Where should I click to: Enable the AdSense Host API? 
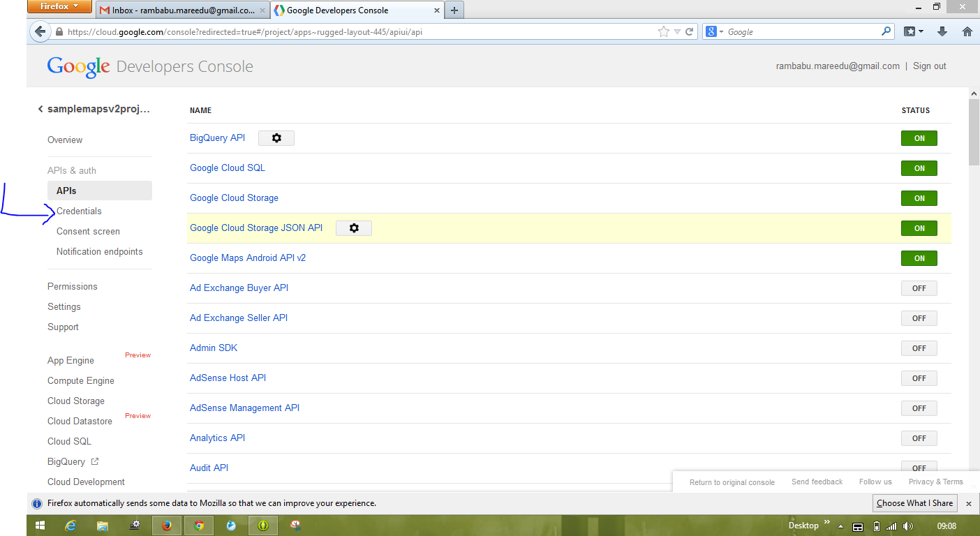[x=919, y=378]
